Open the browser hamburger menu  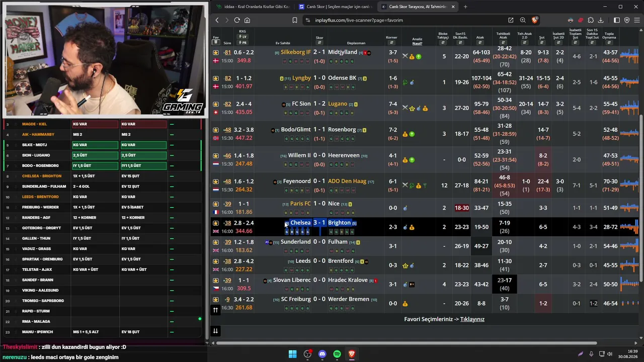point(637,20)
